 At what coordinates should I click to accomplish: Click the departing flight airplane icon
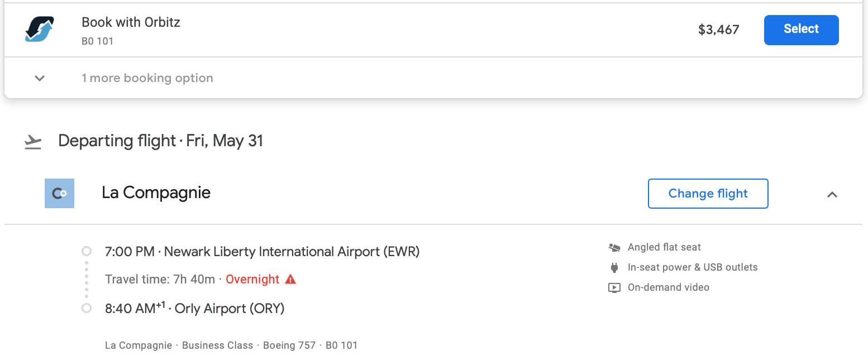(x=33, y=142)
